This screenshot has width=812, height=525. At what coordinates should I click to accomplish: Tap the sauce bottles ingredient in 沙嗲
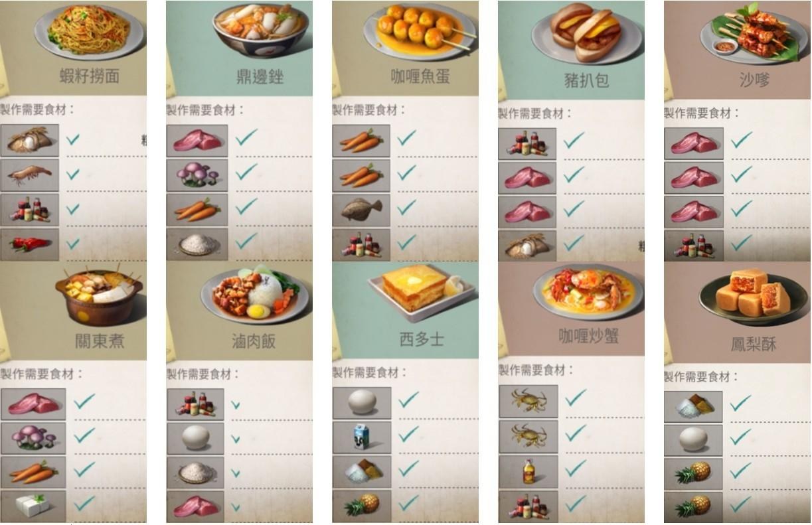tap(694, 245)
